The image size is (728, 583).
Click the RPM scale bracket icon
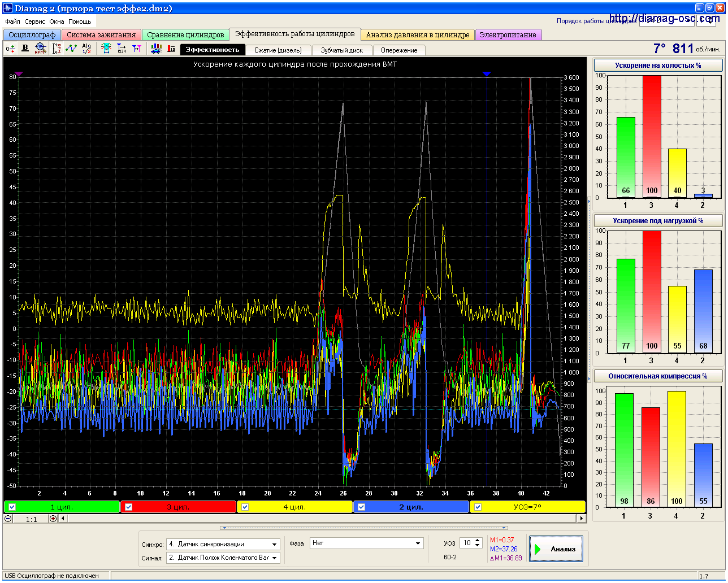[57, 49]
